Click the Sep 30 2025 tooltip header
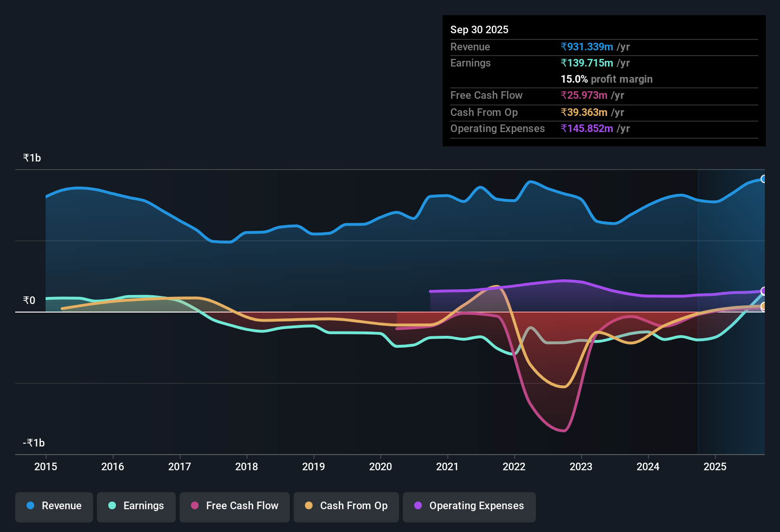This screenshot has width=780, height=532. [x=479, y=29]
